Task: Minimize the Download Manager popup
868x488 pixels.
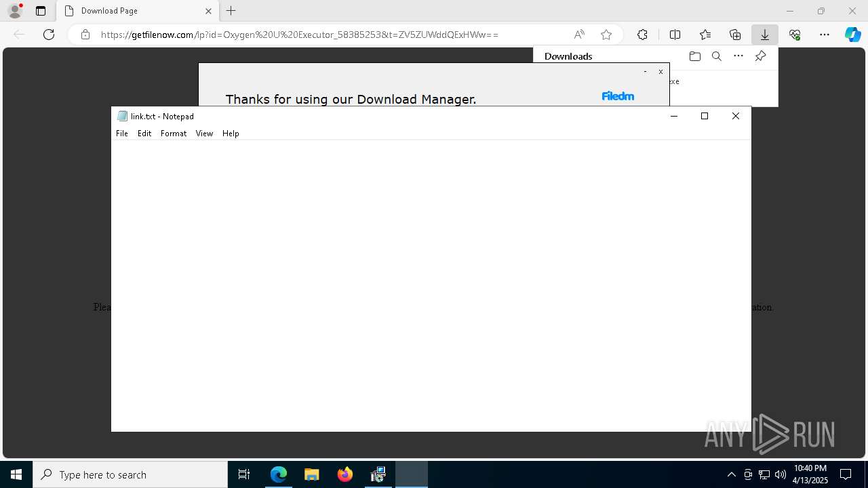Action: (645, 72)
